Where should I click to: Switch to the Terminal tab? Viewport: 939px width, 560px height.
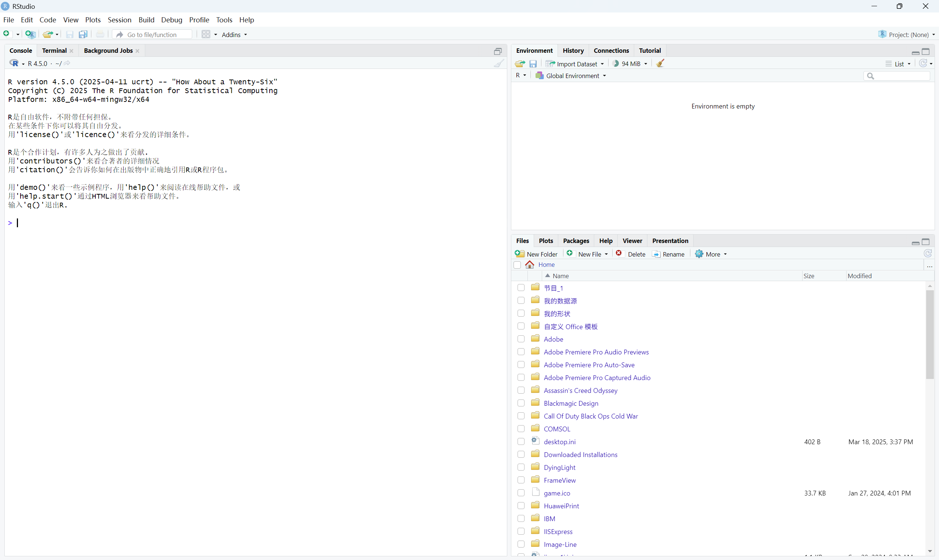[x=54, y=51]
